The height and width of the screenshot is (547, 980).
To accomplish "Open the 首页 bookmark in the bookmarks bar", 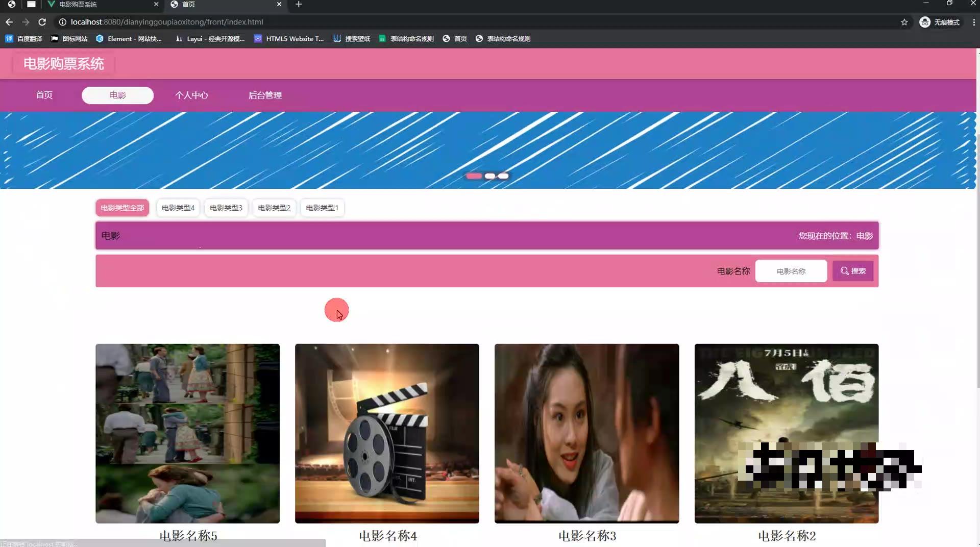I will point(455,38).
